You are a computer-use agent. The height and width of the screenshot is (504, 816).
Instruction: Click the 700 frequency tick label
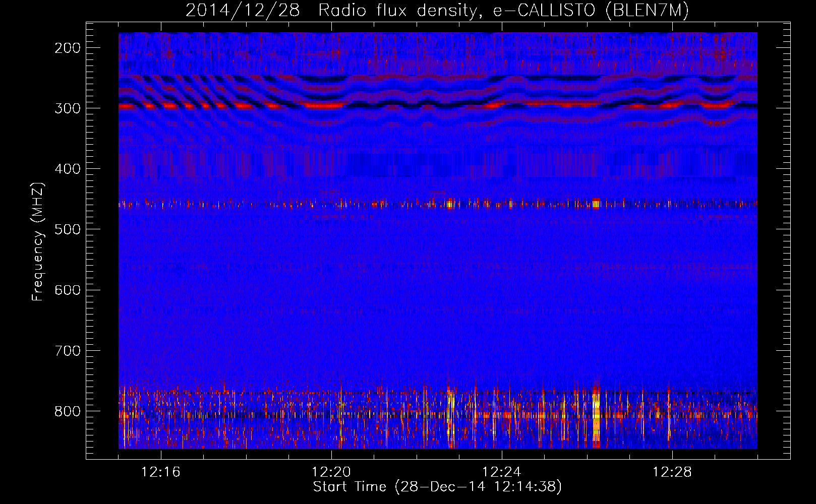[x=67, y=350]
